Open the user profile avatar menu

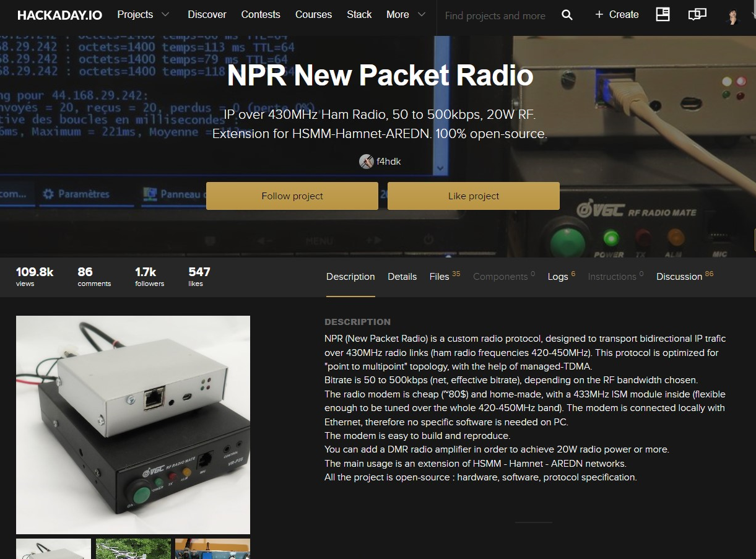pos(732,16)
